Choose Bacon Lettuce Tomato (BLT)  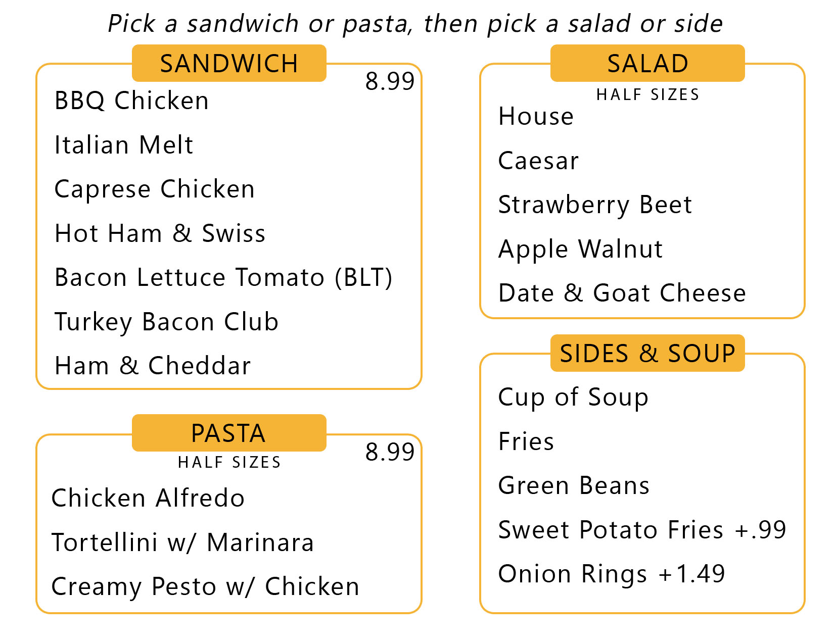pos(223,278)
